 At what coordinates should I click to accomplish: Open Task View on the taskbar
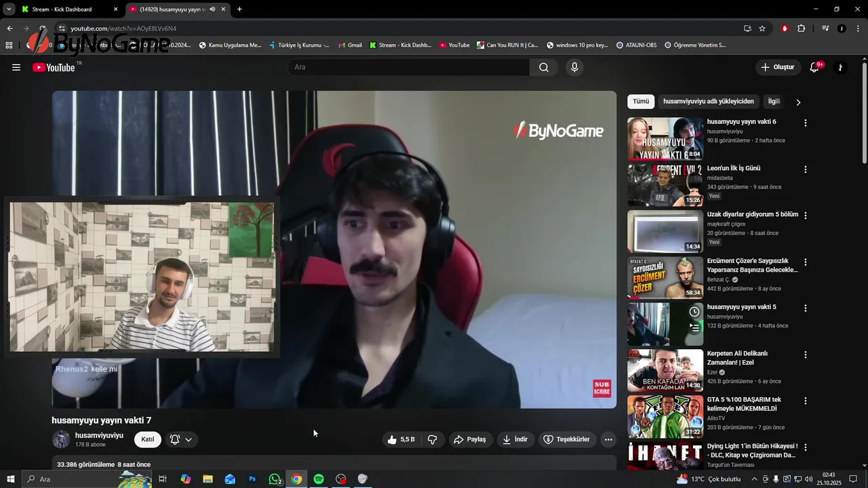pos(163,479)
